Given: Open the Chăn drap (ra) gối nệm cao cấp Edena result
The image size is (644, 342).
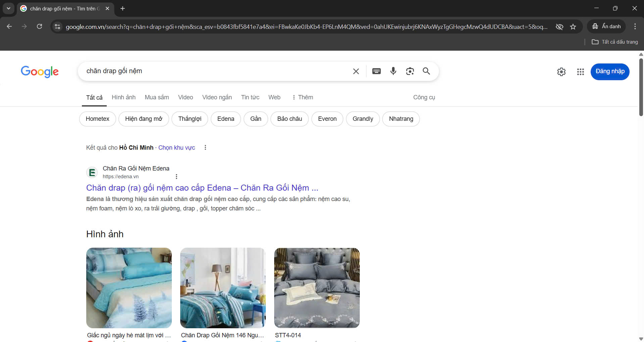Looking at the screenshot, I should pyautogui.click(x=202, y=188).
